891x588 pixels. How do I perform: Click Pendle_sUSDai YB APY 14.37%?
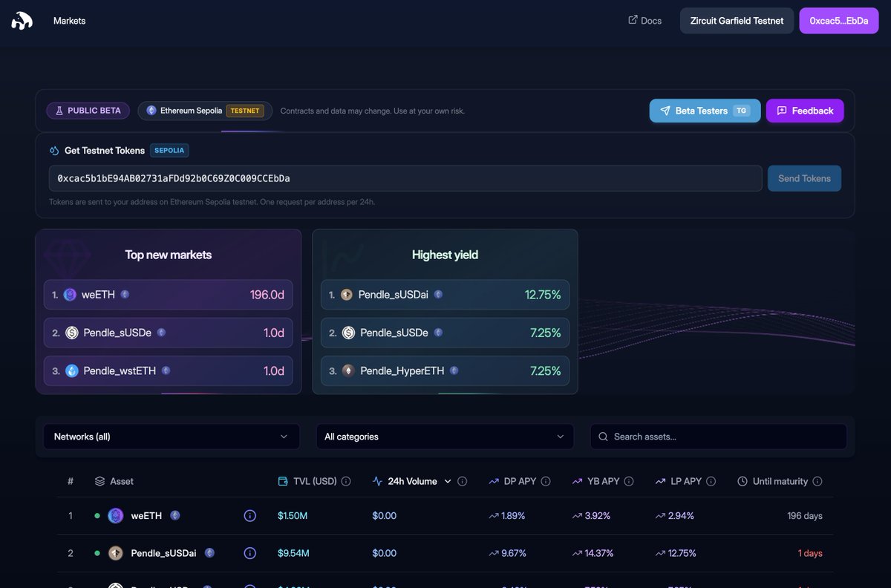coord(593,553)
